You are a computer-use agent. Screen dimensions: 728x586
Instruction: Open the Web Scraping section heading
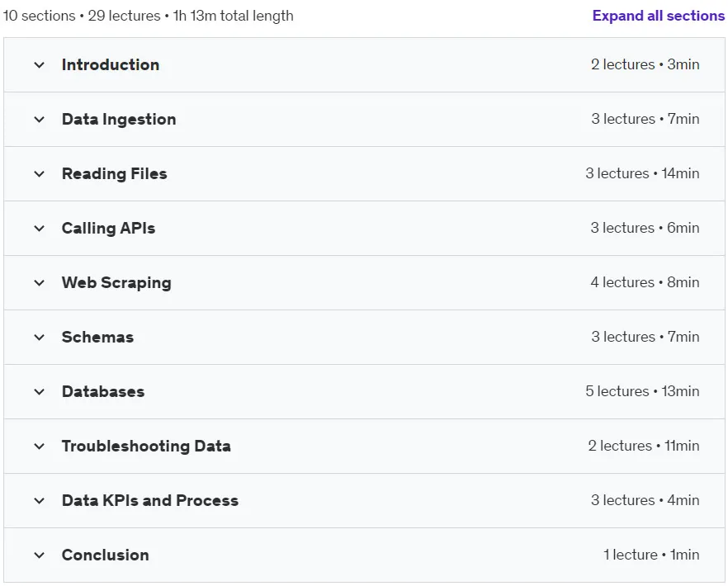(x=116, y=283)
